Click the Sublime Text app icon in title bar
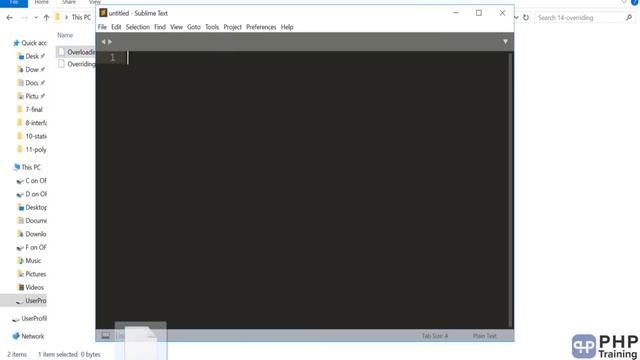The width and height of the screenshot is (640, 360). click(103, 13)
